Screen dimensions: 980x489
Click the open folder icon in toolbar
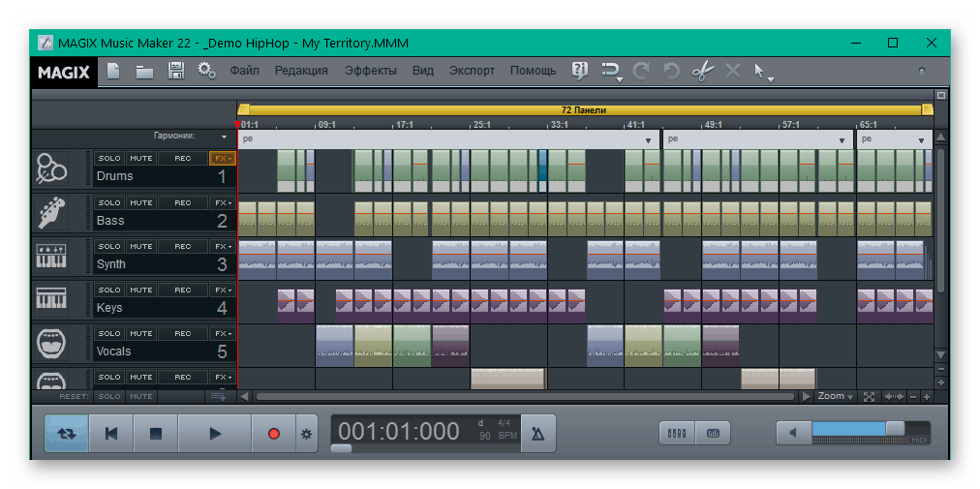(x=144, y=71)
